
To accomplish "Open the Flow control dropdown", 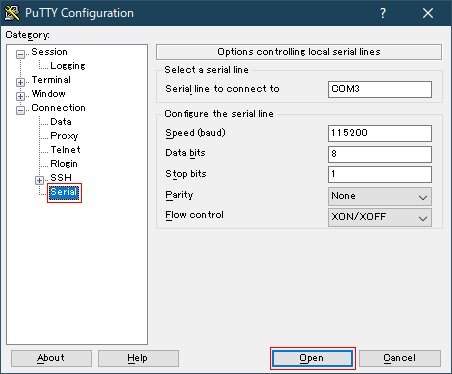I will point(380,217).
